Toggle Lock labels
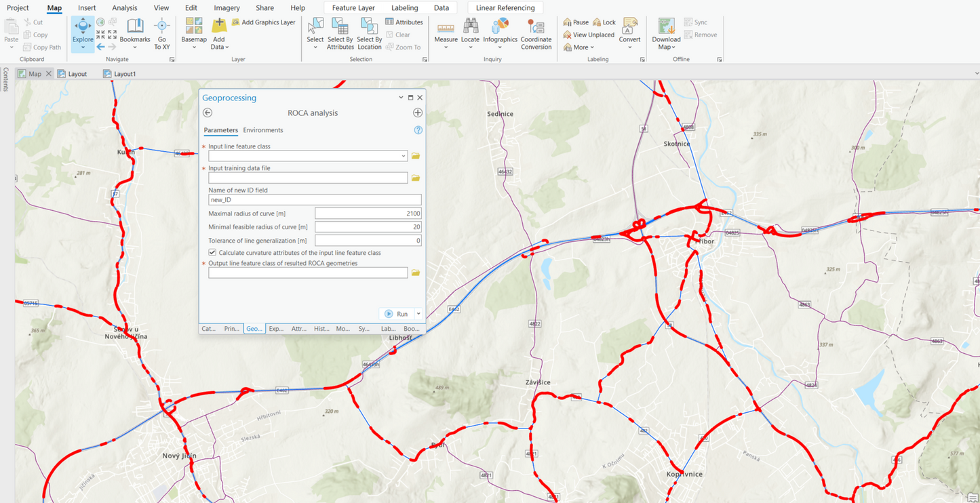The image size is (980, 503). [x=604, y=22]
